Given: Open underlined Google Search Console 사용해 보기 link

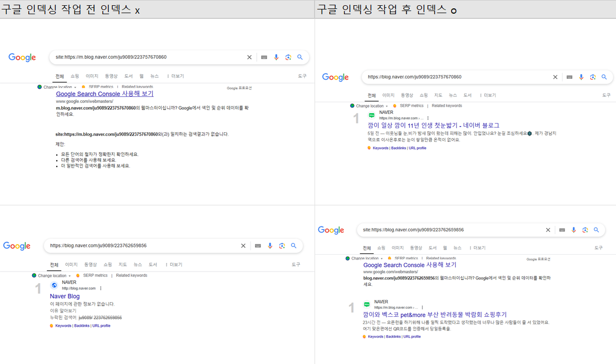Looking at the screenshot, I should (x=105, y=94).
